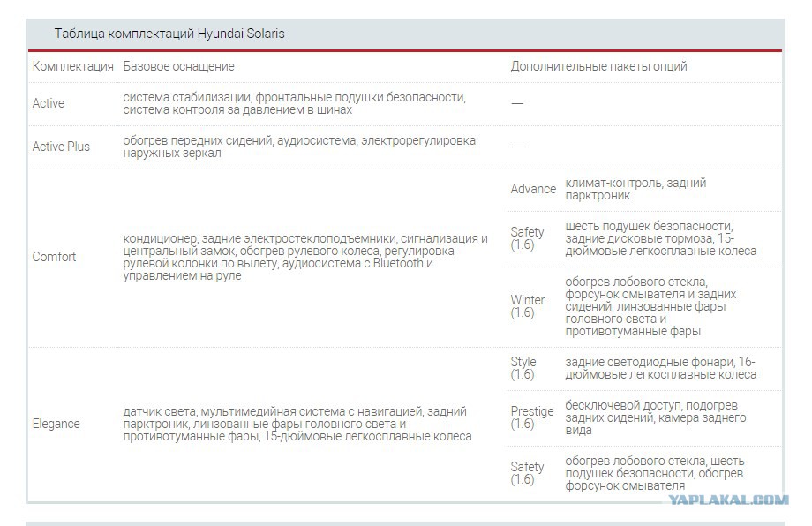Click the dash in the Active options cell
The height and width of the screenshot is (526, 812).
pos(517,103)
